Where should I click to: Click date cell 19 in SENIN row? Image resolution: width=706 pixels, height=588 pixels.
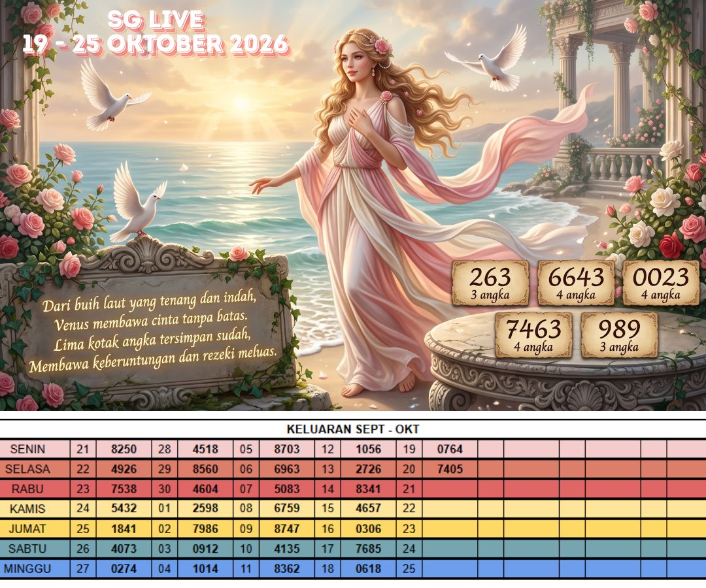(409, 449)
